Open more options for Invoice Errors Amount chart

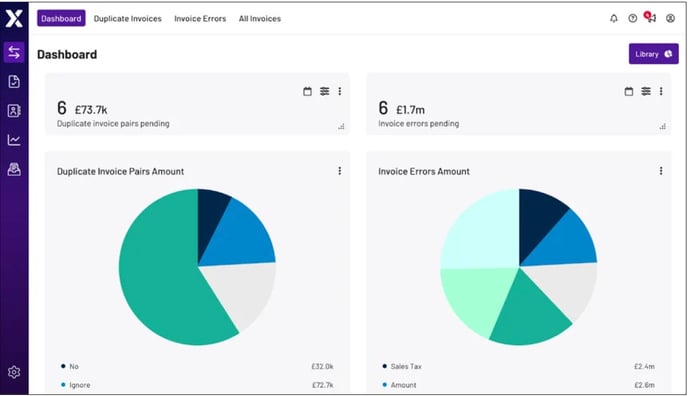click(661, 171)
